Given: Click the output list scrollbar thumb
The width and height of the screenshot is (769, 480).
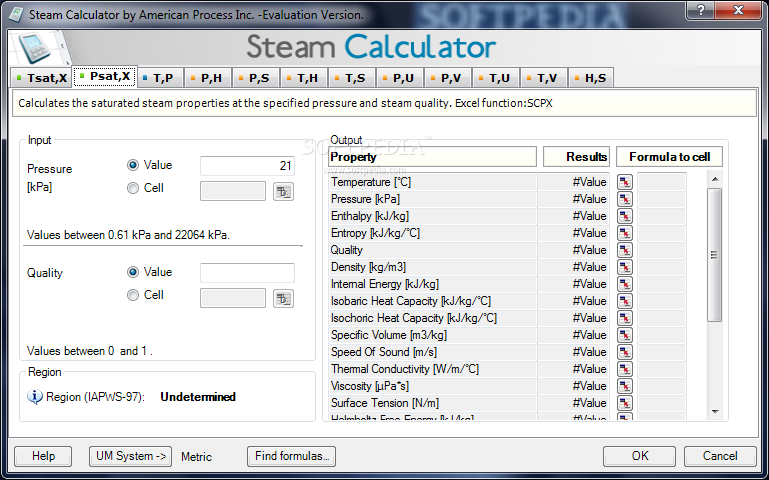Looking at the screenshot, I should (715, 255).
